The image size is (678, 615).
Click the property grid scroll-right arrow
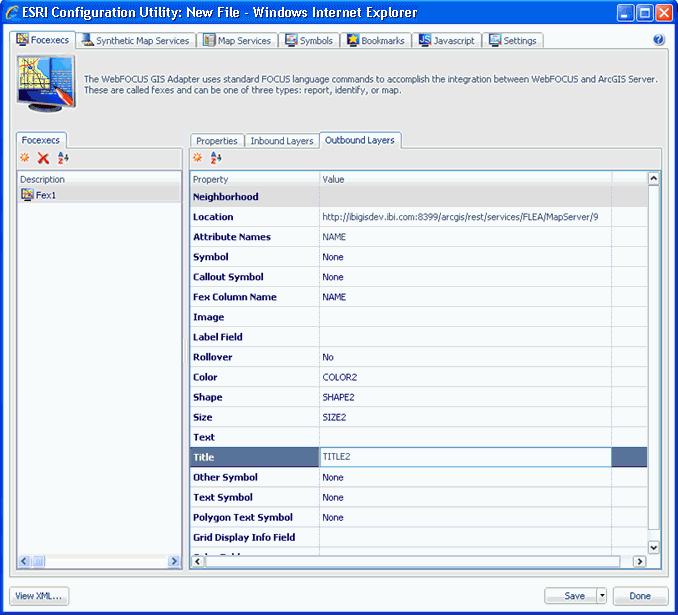[x=640, y=561]
